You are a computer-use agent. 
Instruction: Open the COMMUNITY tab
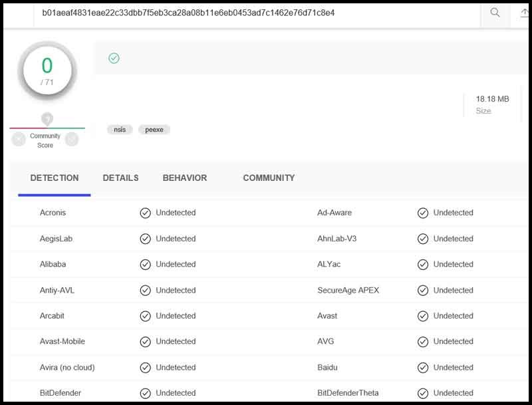tap(269, 178)
